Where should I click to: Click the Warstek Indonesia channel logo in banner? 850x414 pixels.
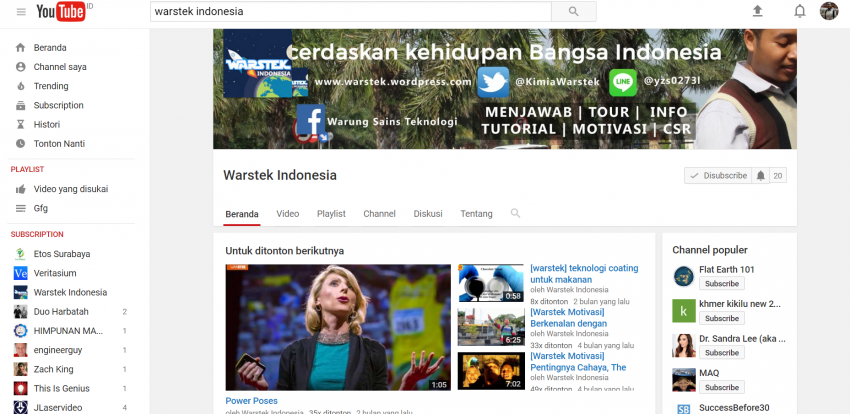pyautogui.click(x=258, y=63)
